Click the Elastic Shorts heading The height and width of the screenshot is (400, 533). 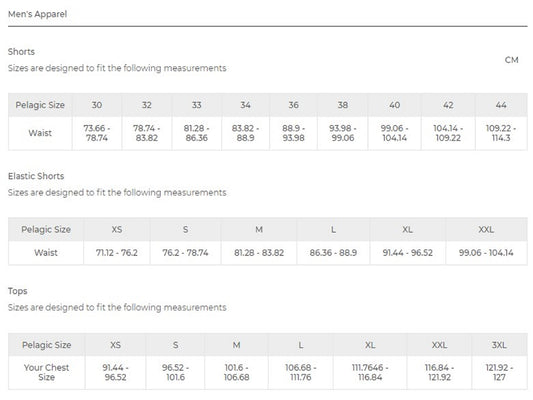(x=36, y=176)
